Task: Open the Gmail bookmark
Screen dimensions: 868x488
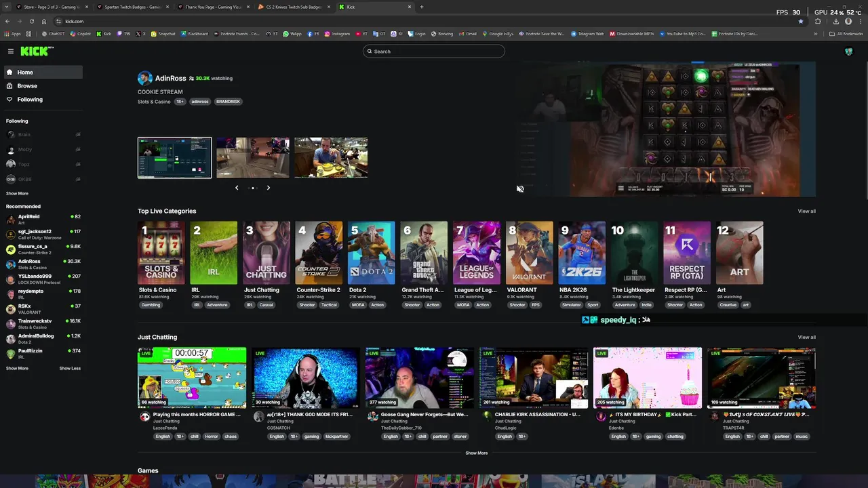Action: [x=467, y=33]
